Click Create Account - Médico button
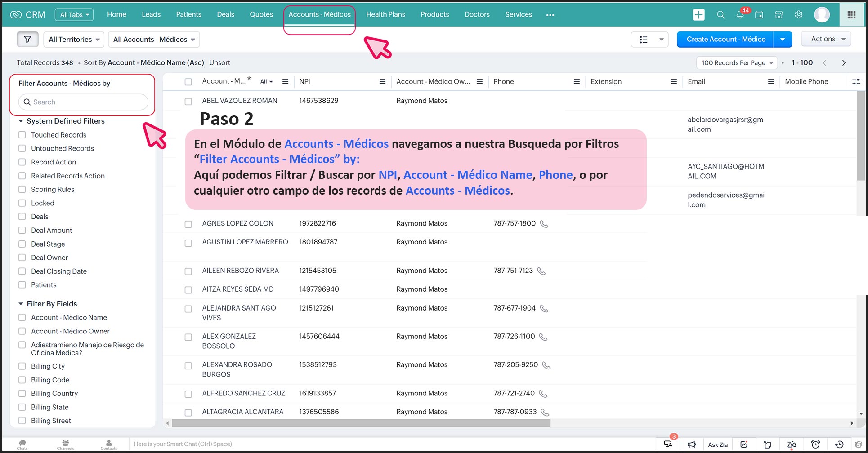This screenshot has height=453, width=868. point(725,40)
